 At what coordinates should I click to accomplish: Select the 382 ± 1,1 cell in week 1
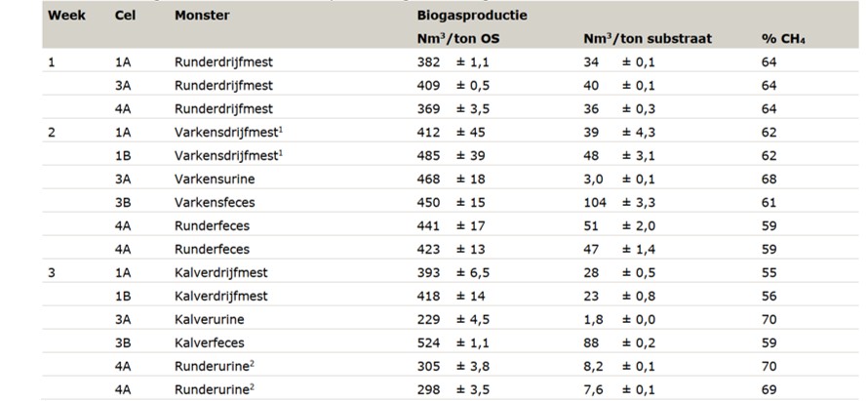click(x=454, y=62)
